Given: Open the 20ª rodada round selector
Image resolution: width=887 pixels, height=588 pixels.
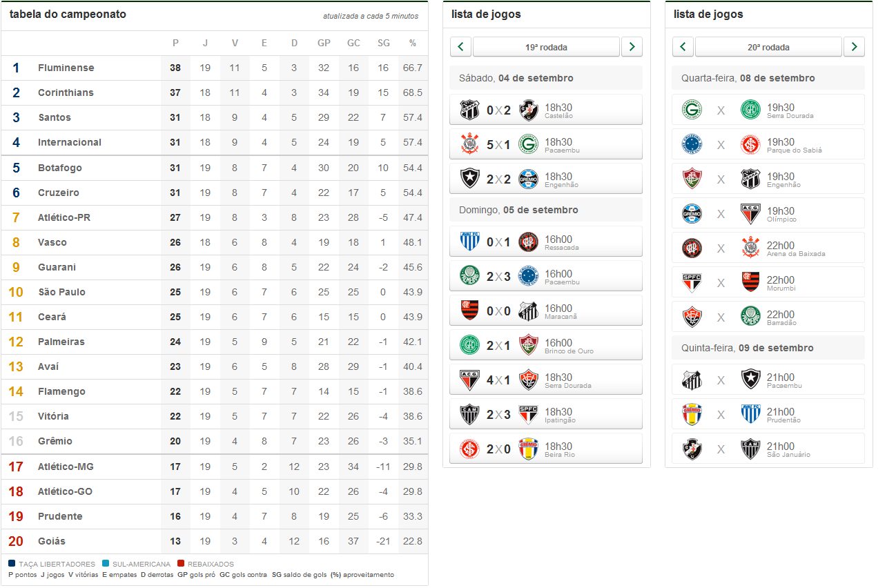Looking at the screenshot, I should pyautogui.click(x=768, y=47).
